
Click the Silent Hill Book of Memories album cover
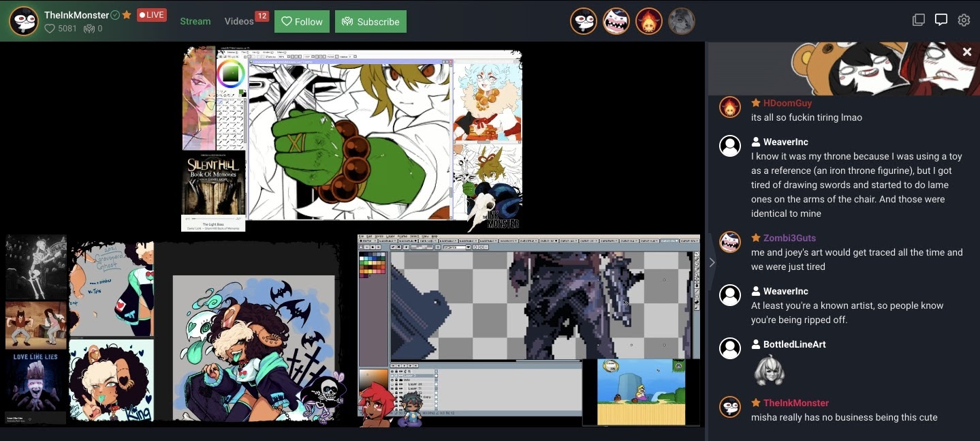coord(213,183)
